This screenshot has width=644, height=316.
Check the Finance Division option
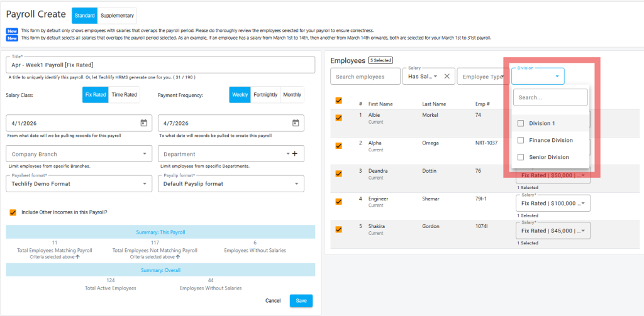(521, 140)
